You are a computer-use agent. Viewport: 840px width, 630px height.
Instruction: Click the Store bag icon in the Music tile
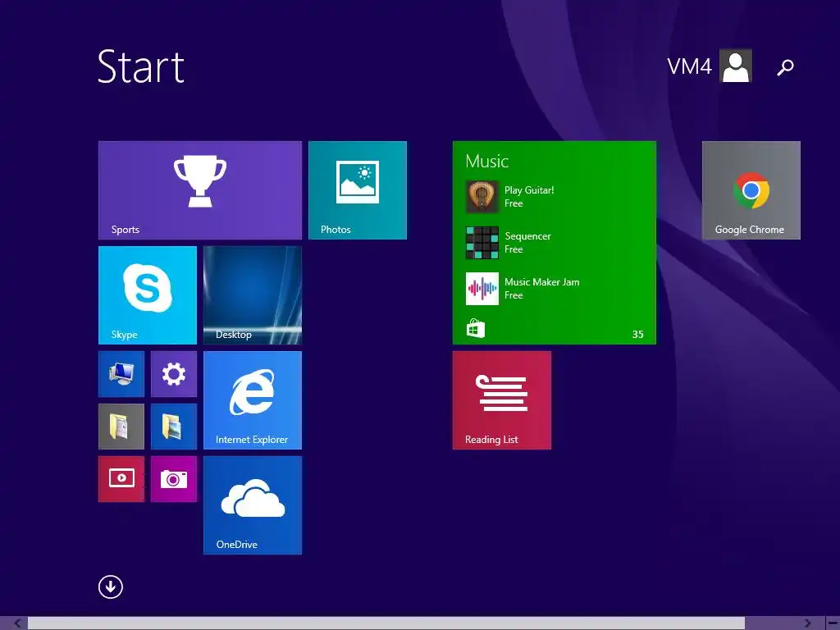(x=475, y=328)
